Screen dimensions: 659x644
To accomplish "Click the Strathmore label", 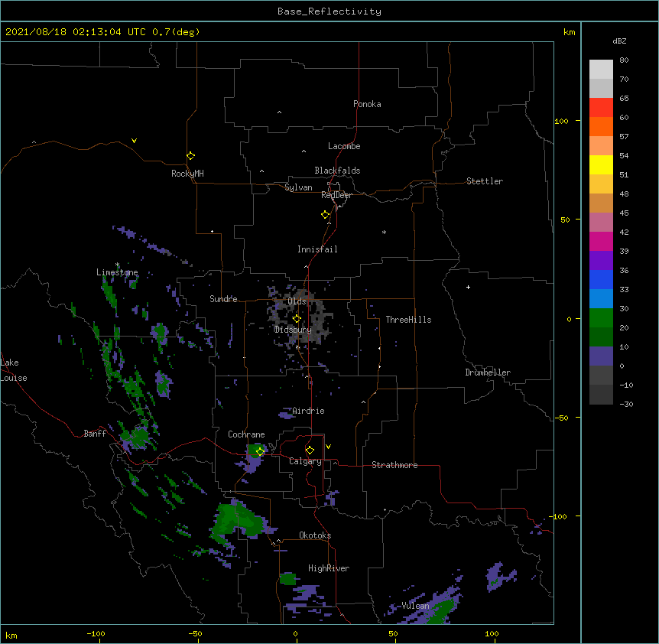I will [x=394, y=465].
